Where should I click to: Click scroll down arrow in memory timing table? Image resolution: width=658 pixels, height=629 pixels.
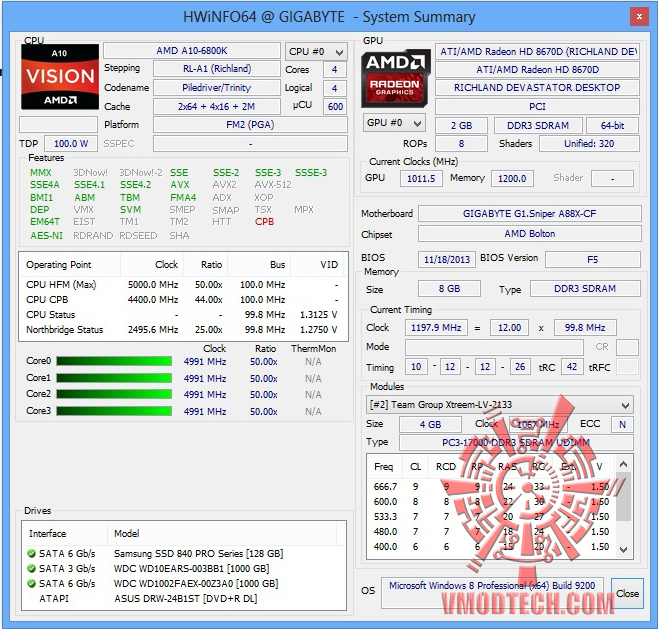624,549
